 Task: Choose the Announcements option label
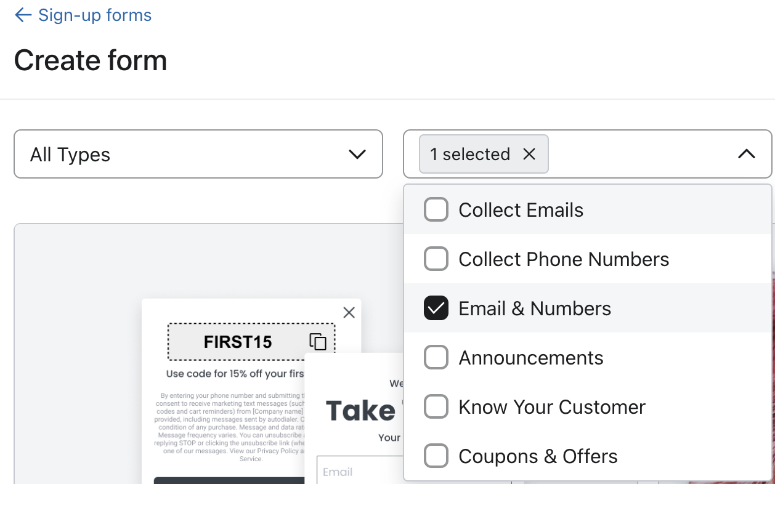coord(531,358)
